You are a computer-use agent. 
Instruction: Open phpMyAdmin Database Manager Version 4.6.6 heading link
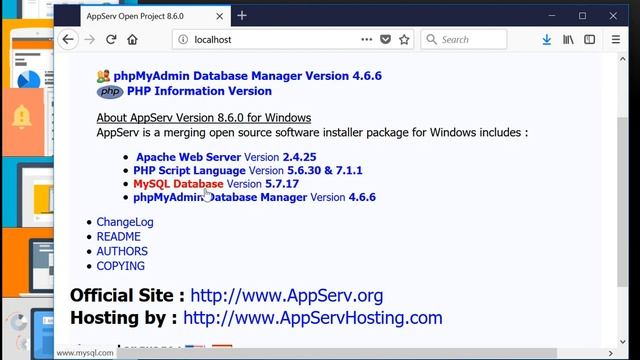click(247, 76)
